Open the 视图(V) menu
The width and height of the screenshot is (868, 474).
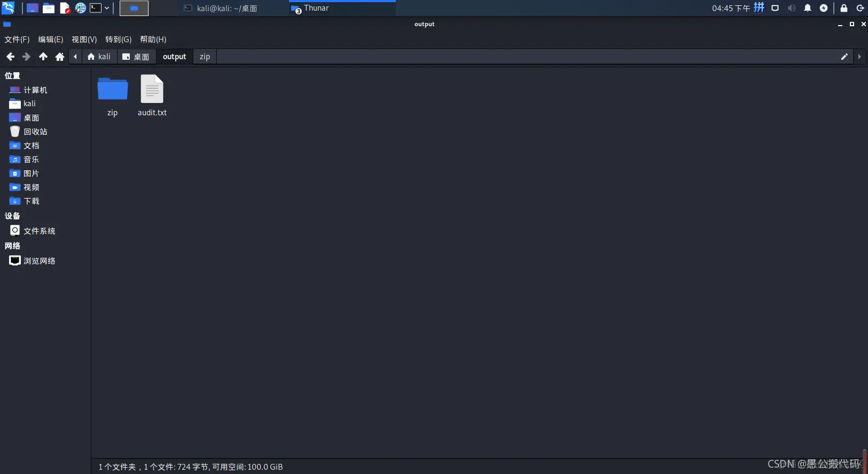click(x=84, y=39)
